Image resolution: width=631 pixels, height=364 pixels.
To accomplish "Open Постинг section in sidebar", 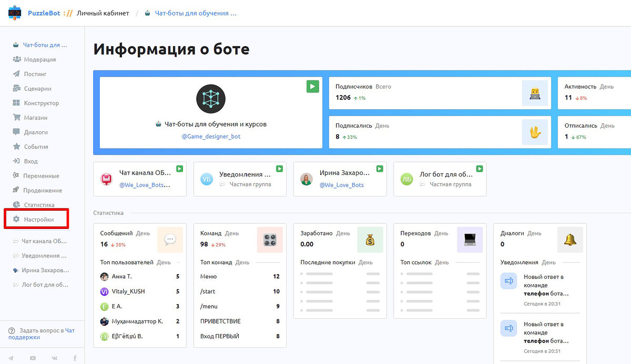I will pyautogui.click(x=35, y=74).
